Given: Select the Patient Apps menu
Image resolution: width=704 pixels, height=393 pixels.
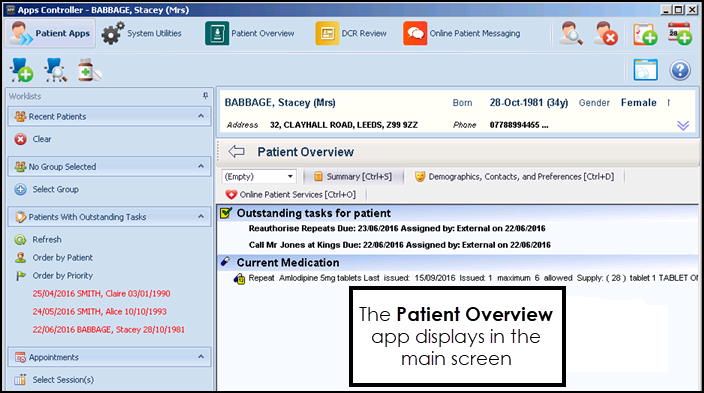Looking at the screenshot, I should 50,34.
